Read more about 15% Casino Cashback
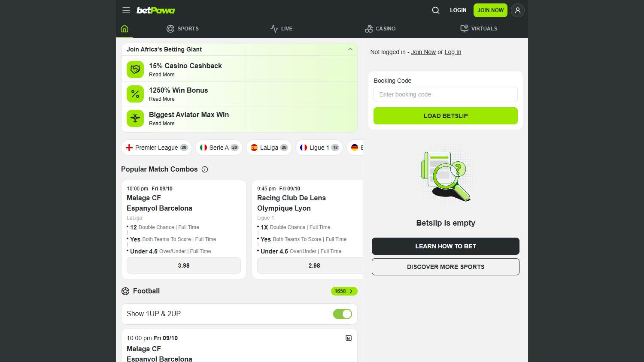Image resolution: width=644 pixels, height=362 pixels. pyautogui.click(x=162, y=75)
